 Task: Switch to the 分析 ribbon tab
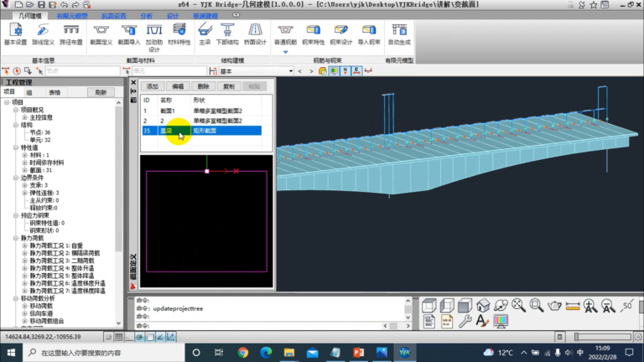point(146,16)
